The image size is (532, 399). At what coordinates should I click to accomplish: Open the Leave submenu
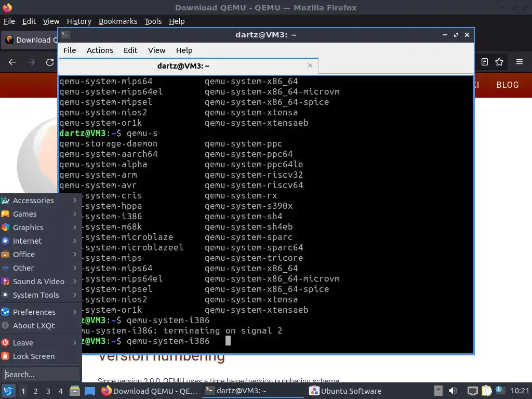(39, 343)
